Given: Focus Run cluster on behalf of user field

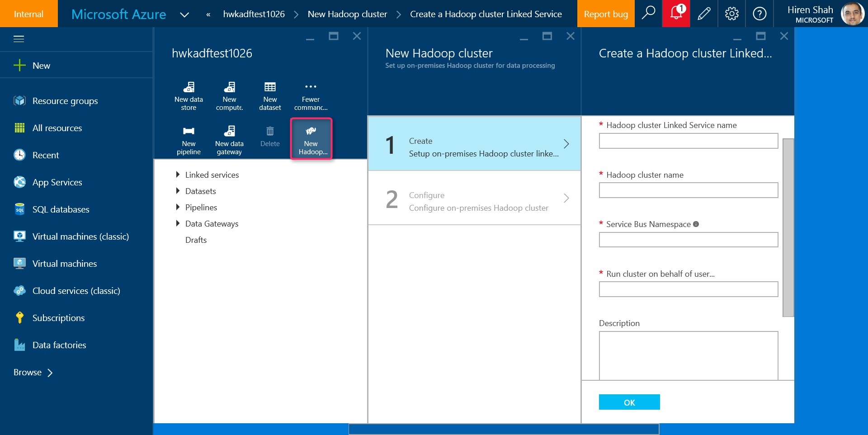Looking at the screenshot, I should click(689, 289).
